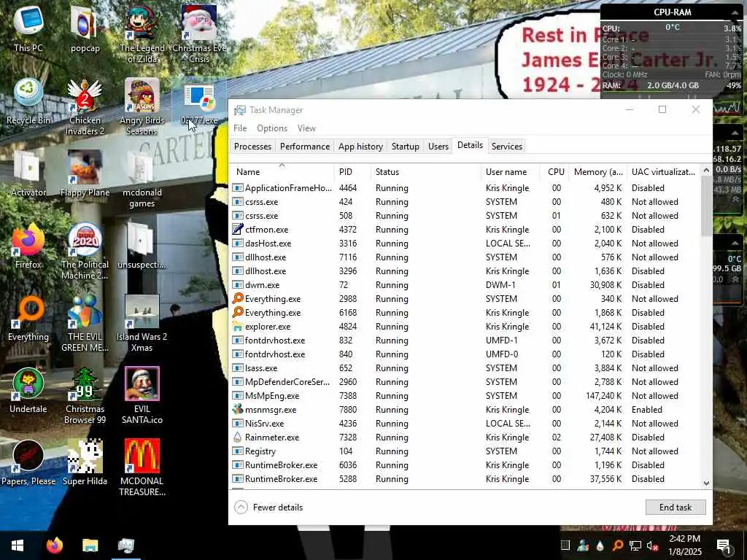The width and height of the screenshot is (747, 560).
Task: Open the Options menu
Action: pos(272,128)
